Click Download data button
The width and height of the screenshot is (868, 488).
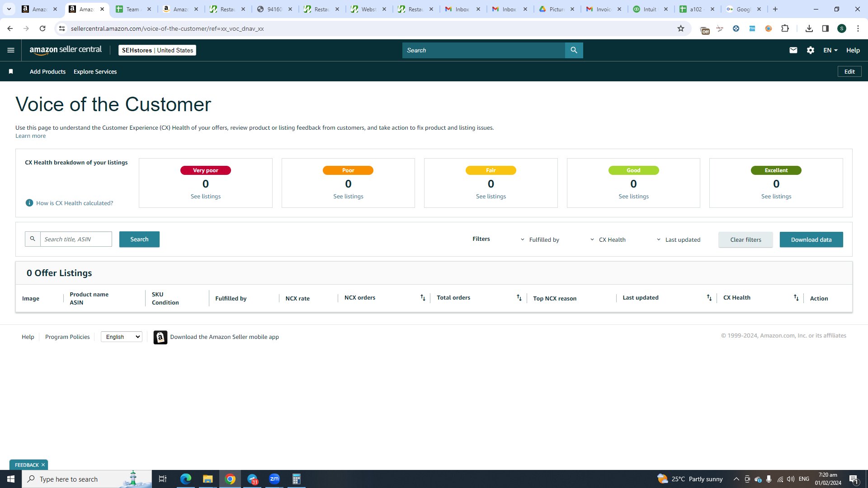coord(811,239)
